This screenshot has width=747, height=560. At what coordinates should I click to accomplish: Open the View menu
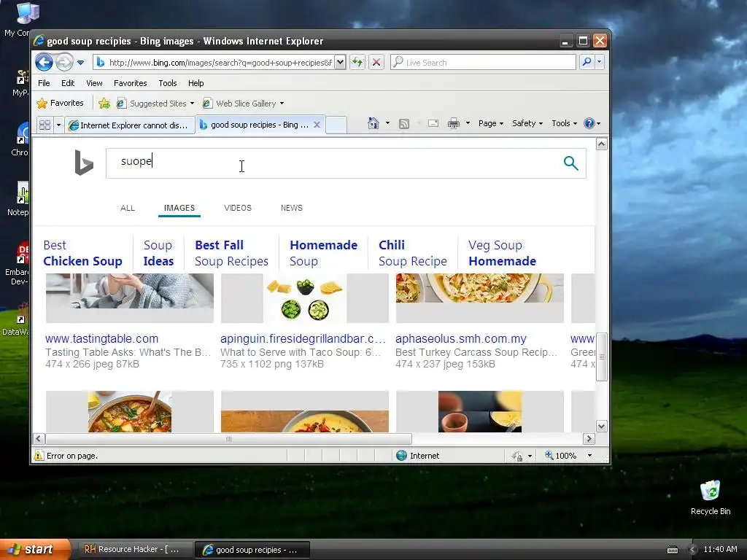coord(94,83)
